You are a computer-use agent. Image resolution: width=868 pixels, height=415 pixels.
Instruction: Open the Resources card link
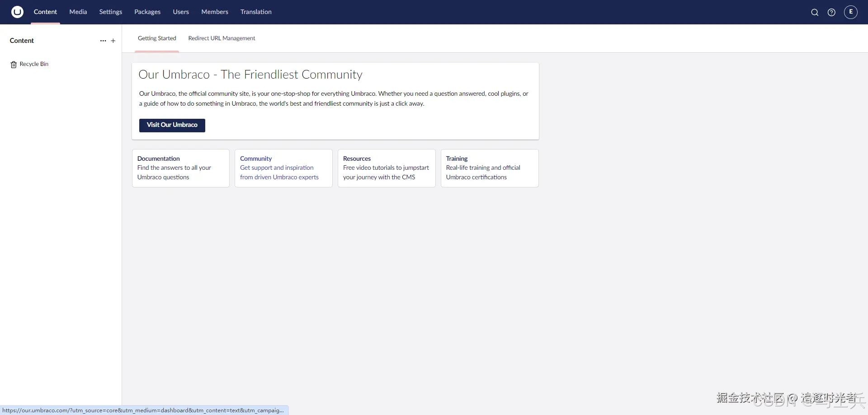point(387,168)
